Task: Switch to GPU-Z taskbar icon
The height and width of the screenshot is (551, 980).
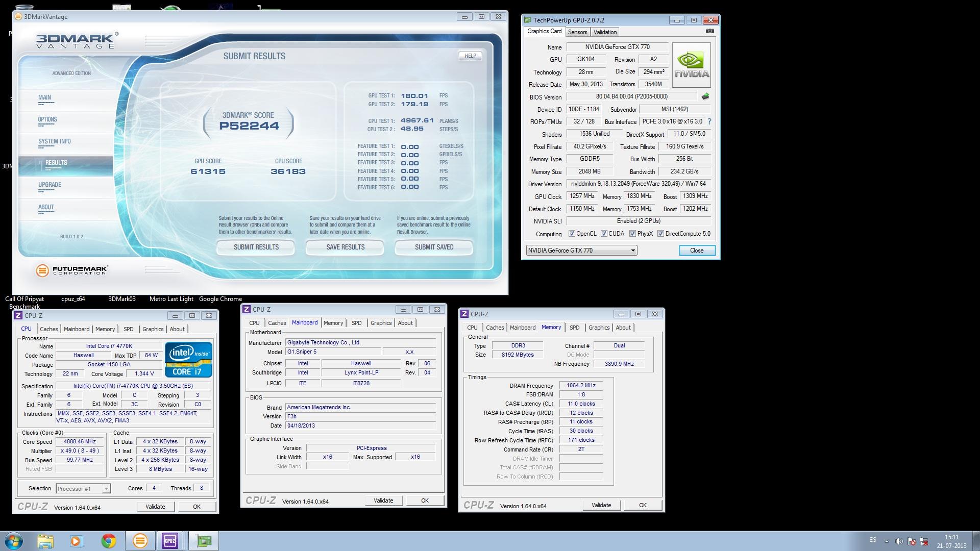Action: [204, 541]
